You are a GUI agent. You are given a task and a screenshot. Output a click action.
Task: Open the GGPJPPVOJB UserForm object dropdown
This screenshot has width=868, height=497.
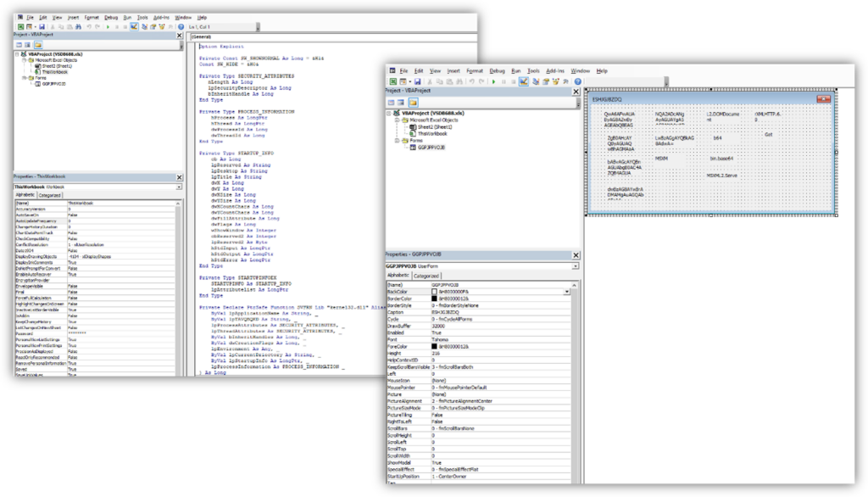[574, 266]
